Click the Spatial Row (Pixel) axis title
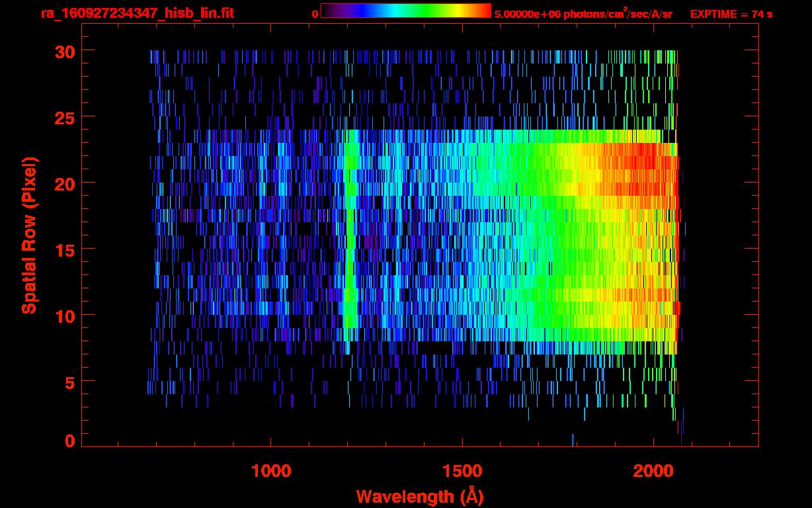 [x=29, y=235]
